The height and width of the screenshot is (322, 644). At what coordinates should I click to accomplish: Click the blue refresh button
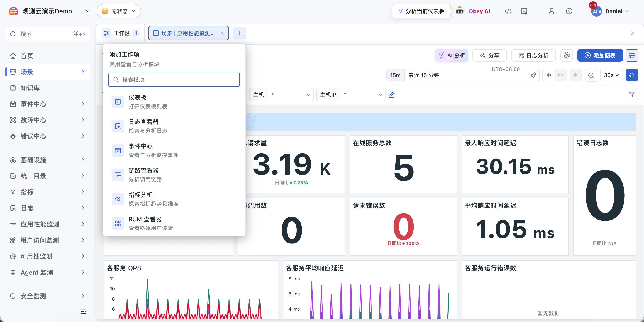[x=632, y=75]
